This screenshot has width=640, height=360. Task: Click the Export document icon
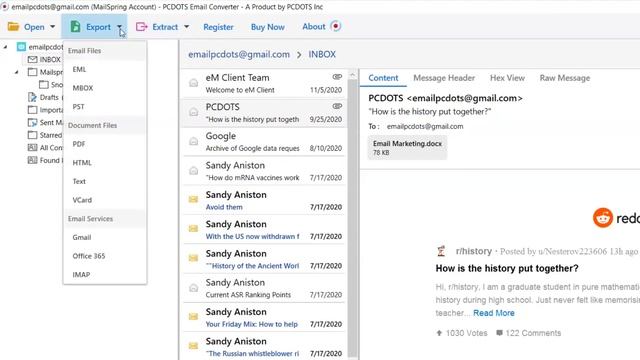75,27
